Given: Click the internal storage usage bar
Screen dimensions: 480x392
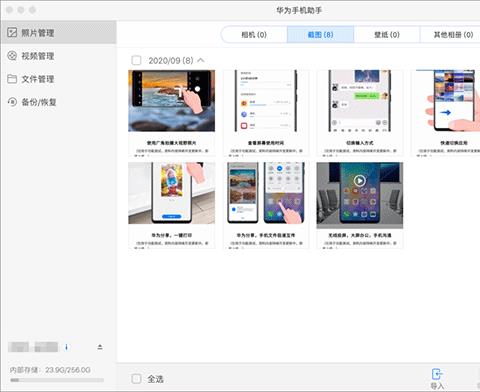Looking at the screenshot, I should click(57, 380).
